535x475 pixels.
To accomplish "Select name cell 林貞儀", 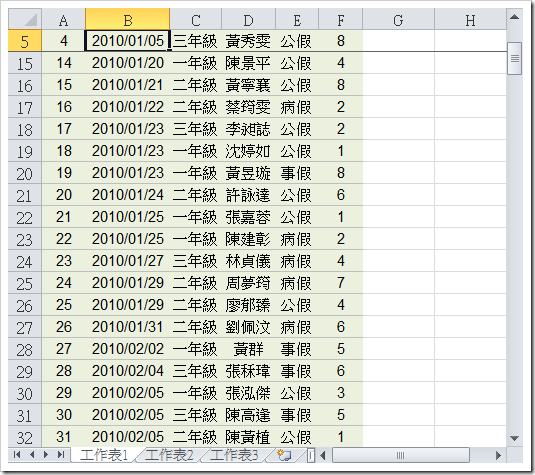I will pos(248,261).
